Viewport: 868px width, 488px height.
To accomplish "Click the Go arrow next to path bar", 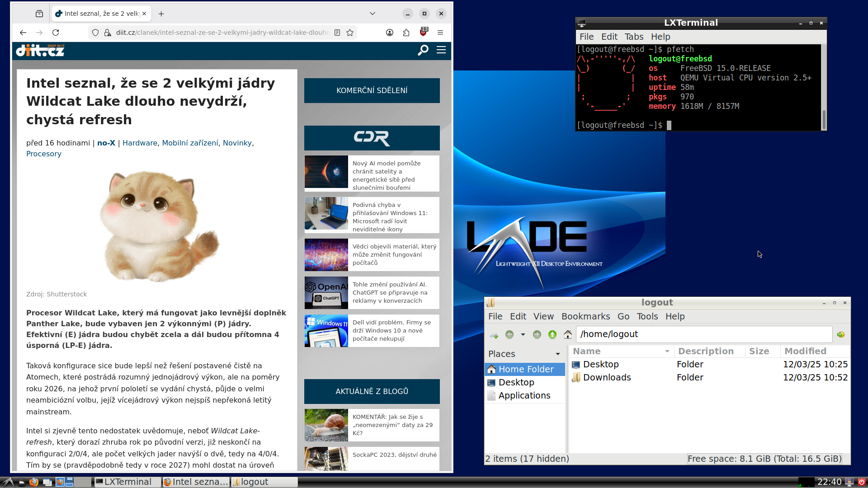I will click(840, 334).
